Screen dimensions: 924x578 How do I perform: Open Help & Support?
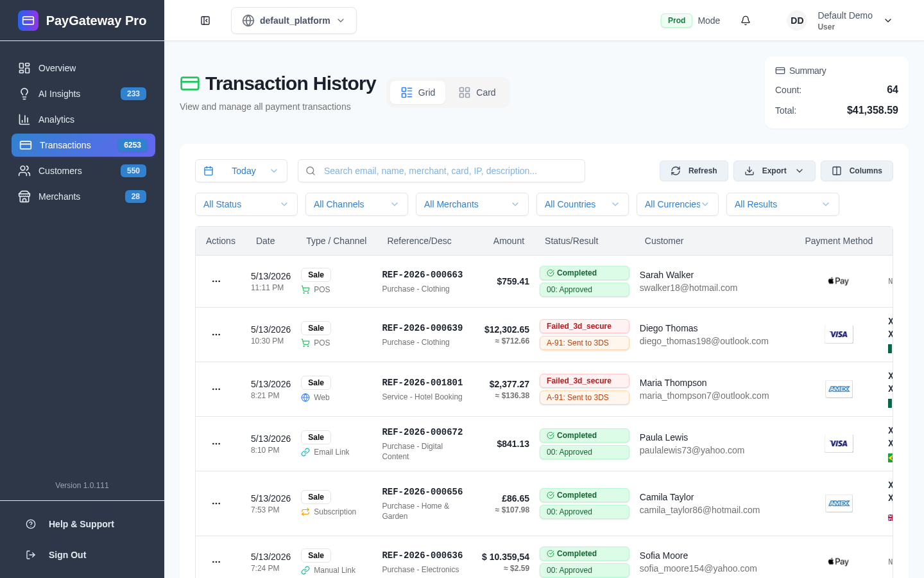click(x=81, y=524)
